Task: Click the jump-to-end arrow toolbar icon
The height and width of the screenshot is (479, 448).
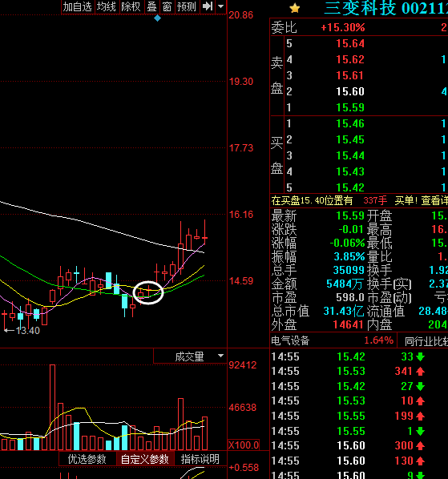Action: click(208, 6)
